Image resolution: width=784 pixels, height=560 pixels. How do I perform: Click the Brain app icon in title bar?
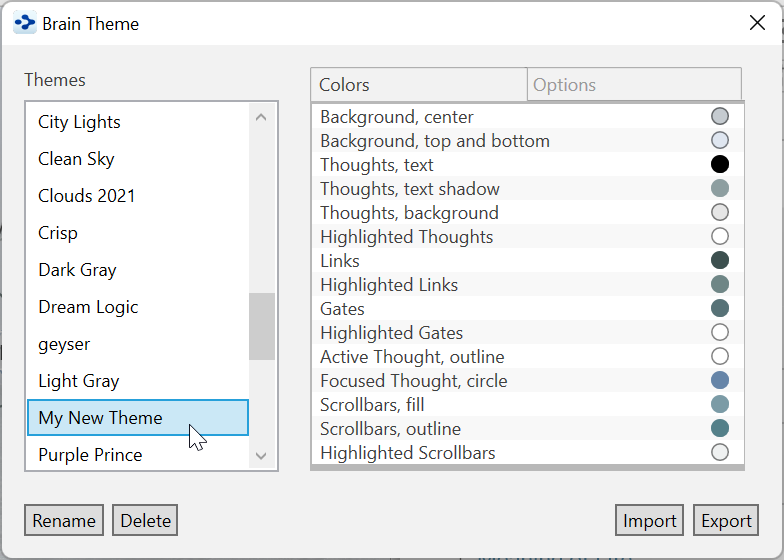coord(24,23)
